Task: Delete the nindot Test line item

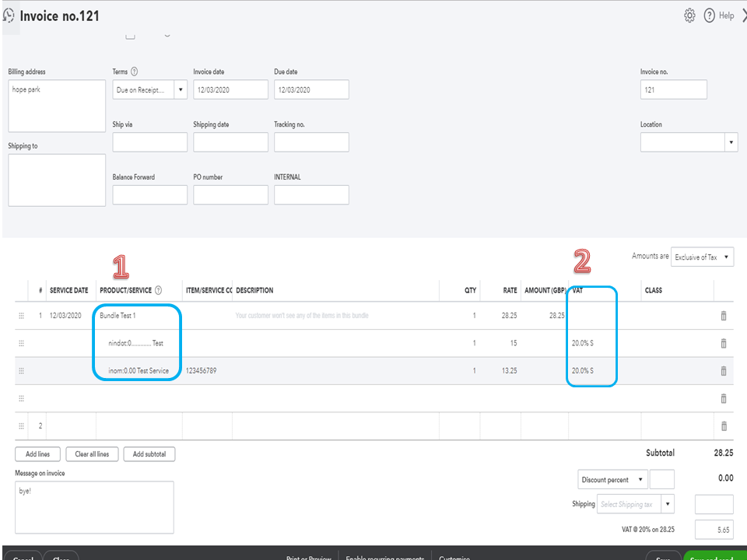Action: click(724, 343)
